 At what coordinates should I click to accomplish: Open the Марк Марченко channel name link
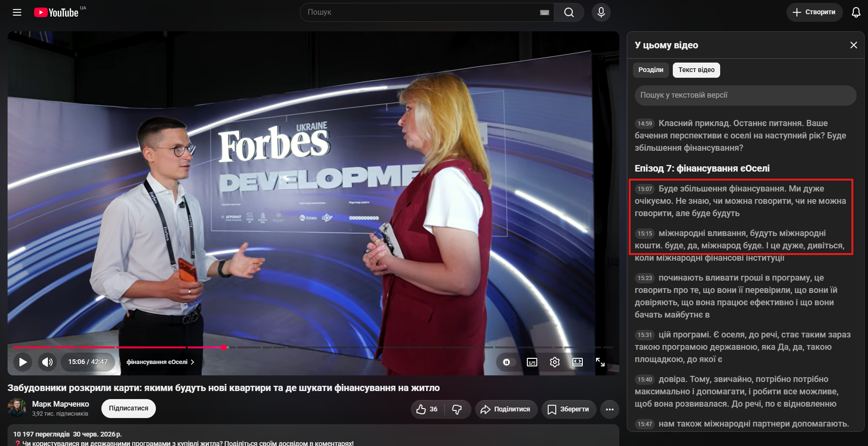pyautogui.click(x=61, y=404)
